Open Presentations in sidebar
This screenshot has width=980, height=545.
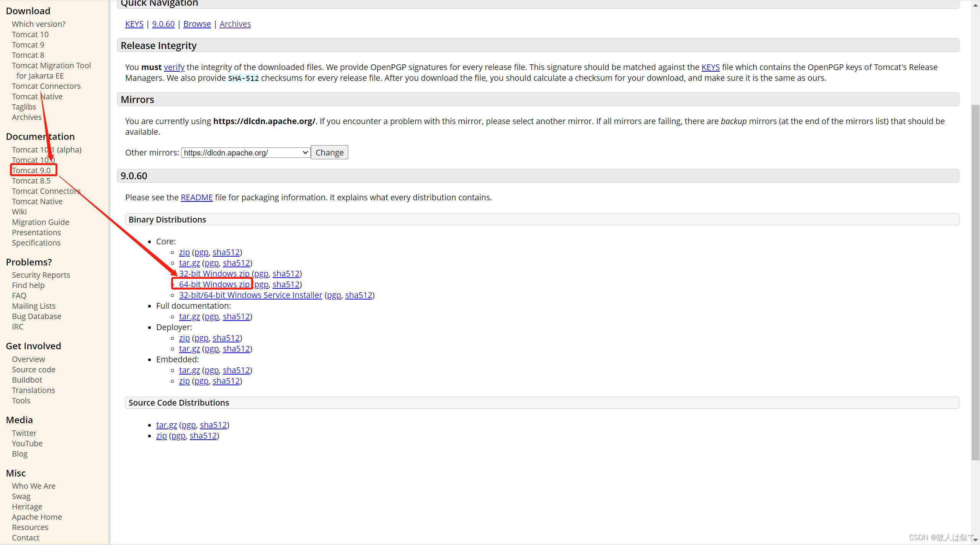tap(36, 232)
